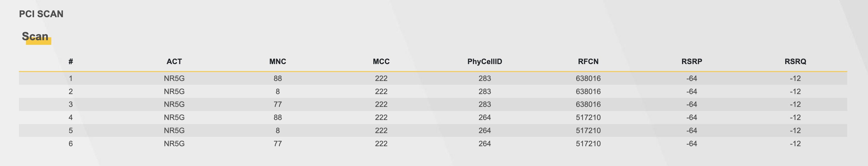868x166 pixels.
Task: Select row number 1 in the scan table
Action: coord(71,78)
